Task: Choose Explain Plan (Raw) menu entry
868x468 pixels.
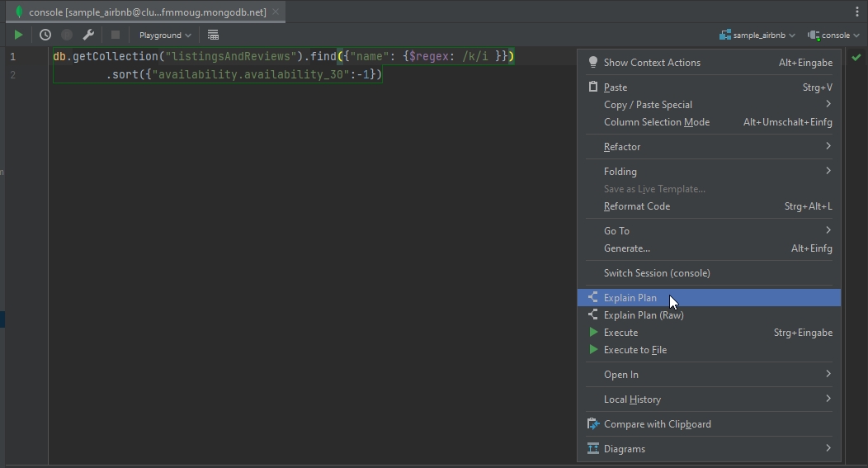Action: tap(644, 315)
